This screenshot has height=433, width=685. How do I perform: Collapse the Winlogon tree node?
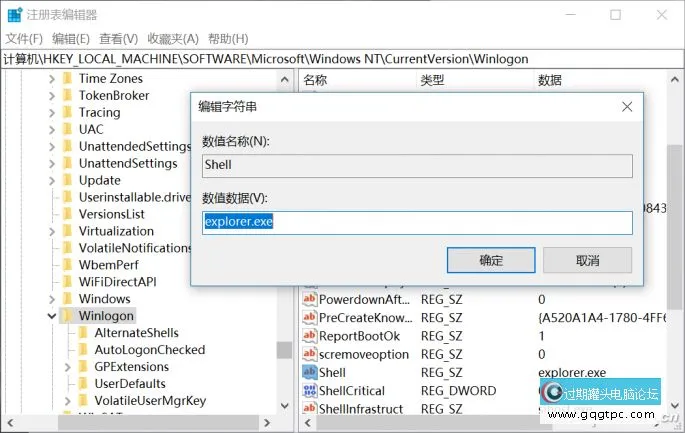[52, 316]
